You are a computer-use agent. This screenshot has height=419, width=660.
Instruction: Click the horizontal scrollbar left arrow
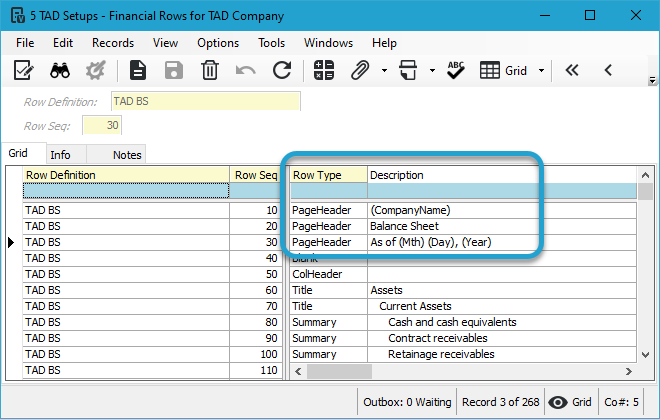click(x=298, y=371)
